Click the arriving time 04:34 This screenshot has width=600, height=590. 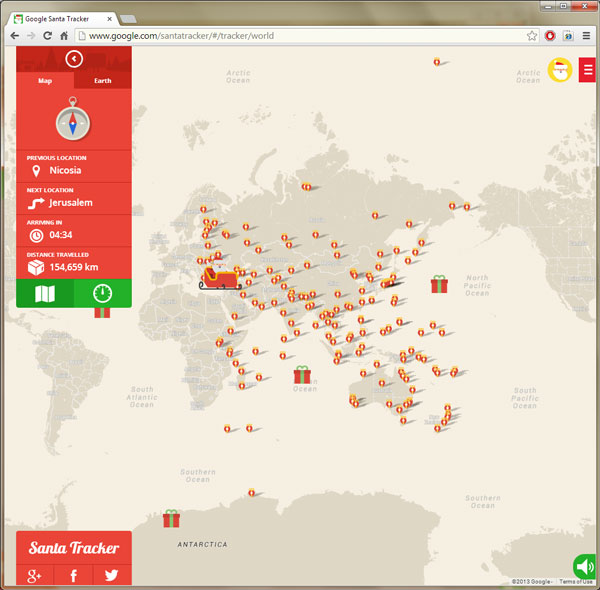click(x=61, y=235)
